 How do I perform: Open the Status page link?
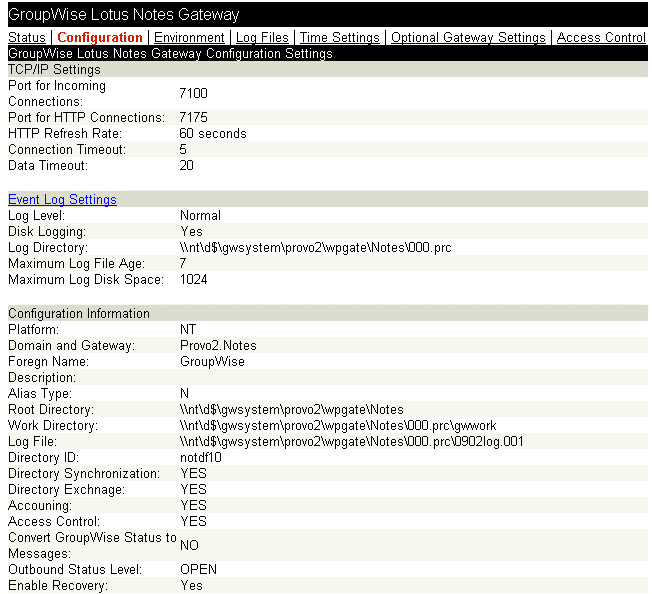coord(27,37)
